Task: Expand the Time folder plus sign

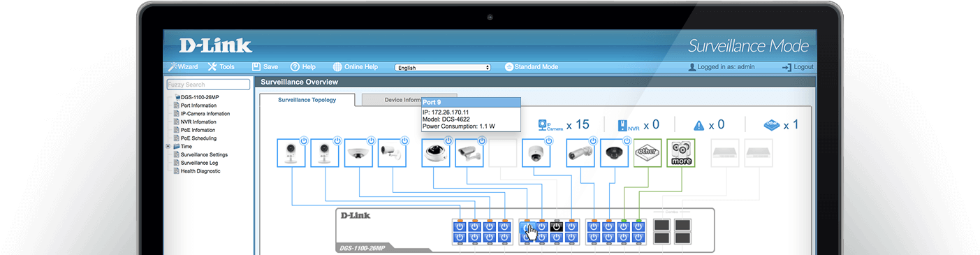Action: click(168, 147)
